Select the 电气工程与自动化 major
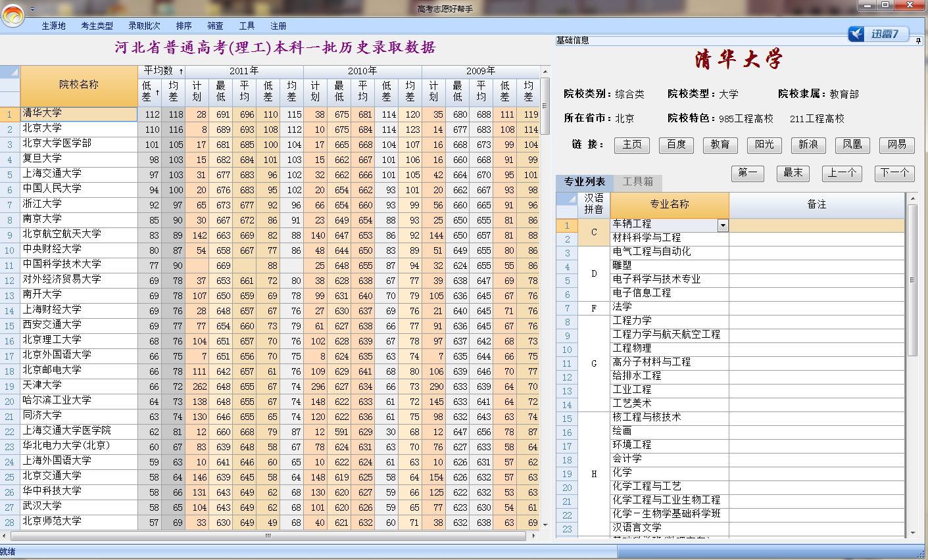Image resolution: width=928 pixels, height=560 pixels. click(x=670, y=252)
